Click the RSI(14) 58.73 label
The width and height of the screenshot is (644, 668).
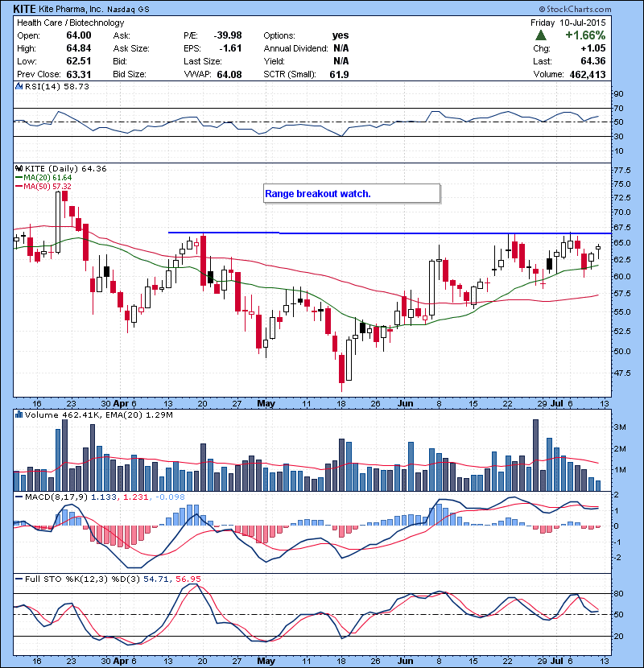point(57,86)
